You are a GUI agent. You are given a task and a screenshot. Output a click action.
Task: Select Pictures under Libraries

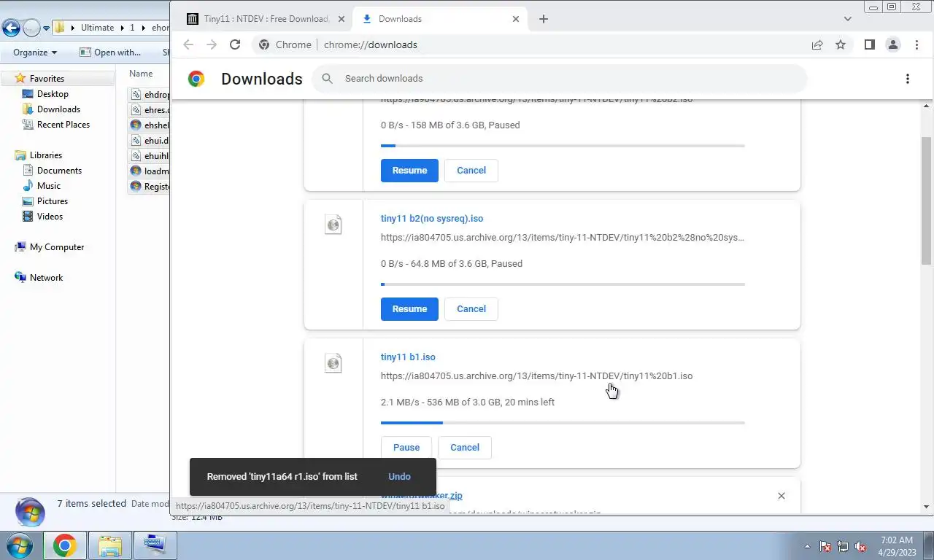(53, 201)
